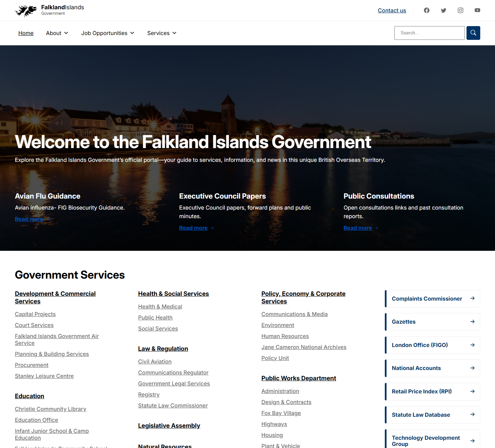Open the Twitter social icon
The height and width of the screenshot is (448, 495).
tap(444, 10)
